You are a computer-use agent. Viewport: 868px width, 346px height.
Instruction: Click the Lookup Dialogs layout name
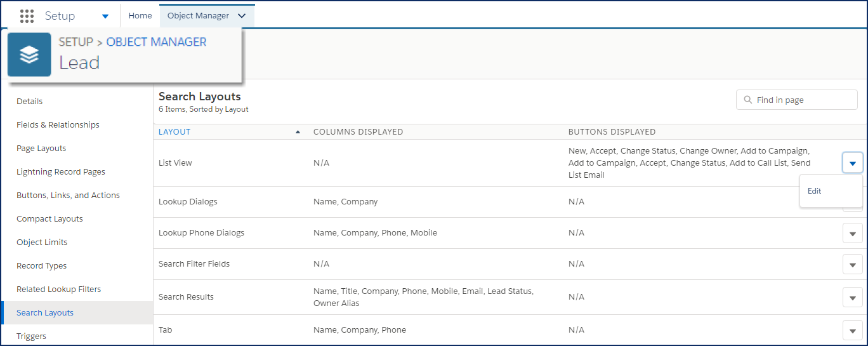point(188,202)
